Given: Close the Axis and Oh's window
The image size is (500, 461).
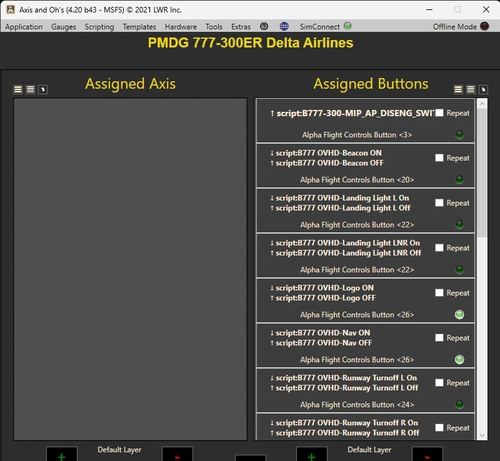Looking at the screenshot, I should click(486, 10).
